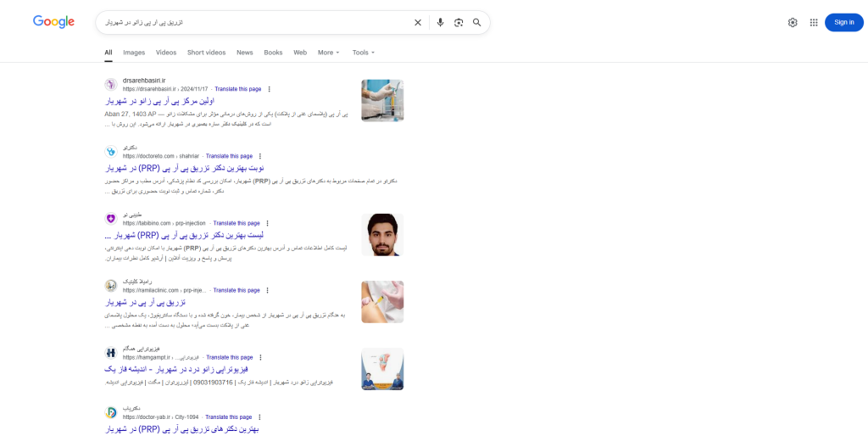Clear the search box with X icon
Image resolution: width=868 pixels, height=436 pixels.
(x=418, y=23)
